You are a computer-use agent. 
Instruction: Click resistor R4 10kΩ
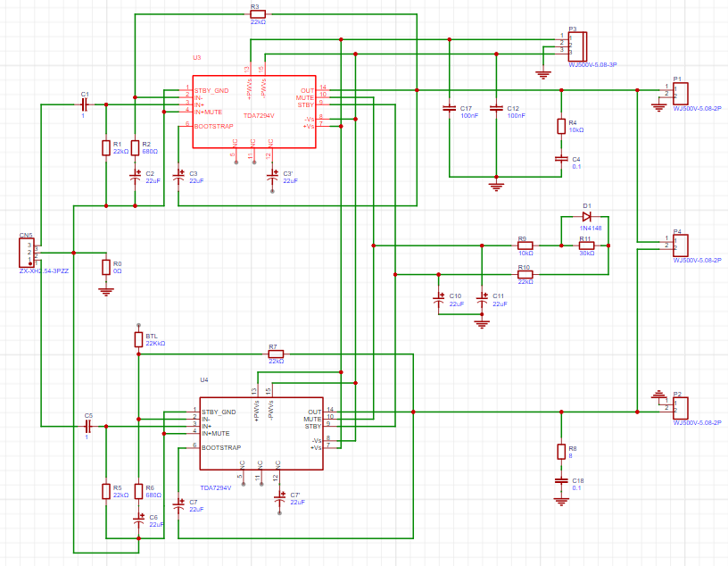[561, 126]
